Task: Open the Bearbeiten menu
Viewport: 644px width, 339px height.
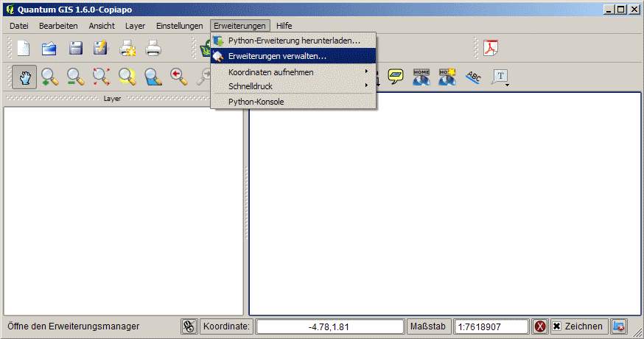Action: [58, 26]
